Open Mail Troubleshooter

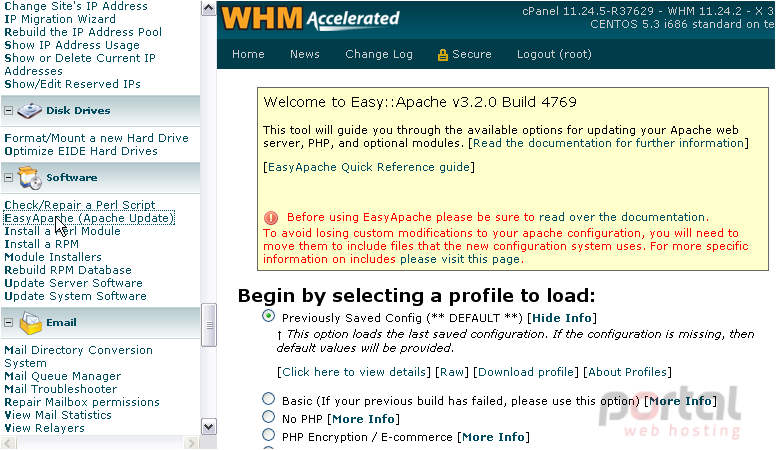61,389
